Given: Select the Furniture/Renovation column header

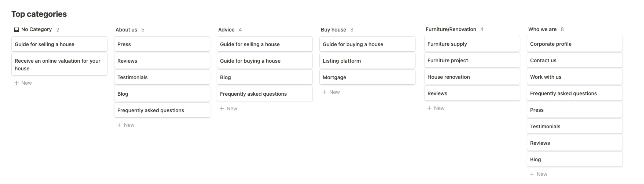Looking at the screenshot, I should [x=451, y=30].
